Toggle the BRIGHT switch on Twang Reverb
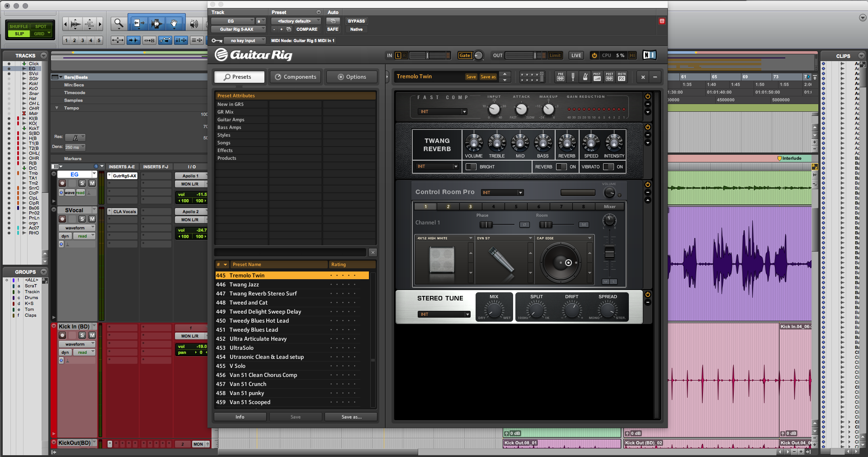Screen dimensions: 868x457 pos(471,167)
